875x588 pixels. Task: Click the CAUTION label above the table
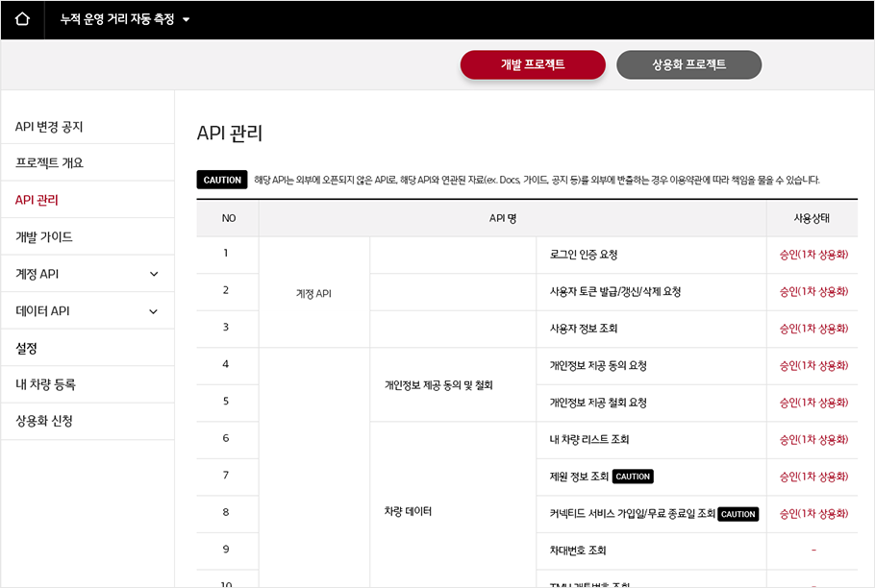pyautogui.click(x=222, y=180)
